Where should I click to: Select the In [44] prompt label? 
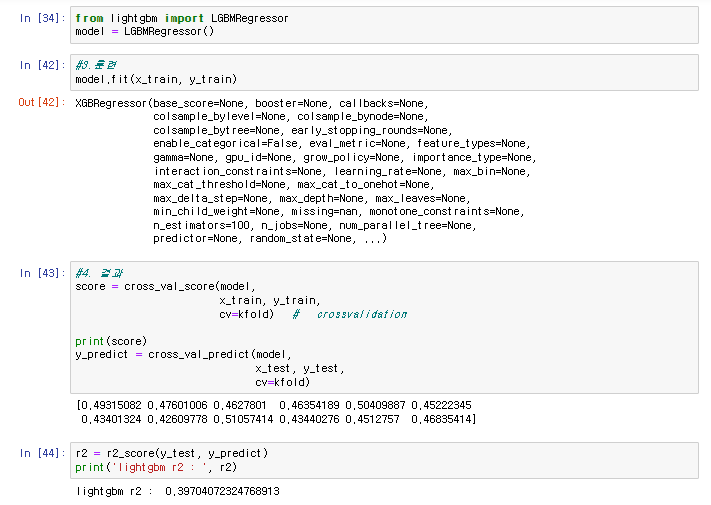pos(42,453)
